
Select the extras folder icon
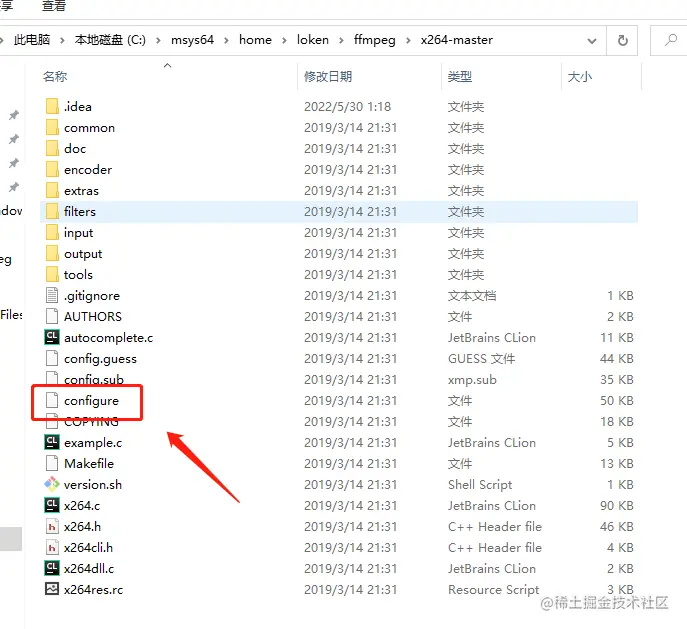click(x=52, y=191)
